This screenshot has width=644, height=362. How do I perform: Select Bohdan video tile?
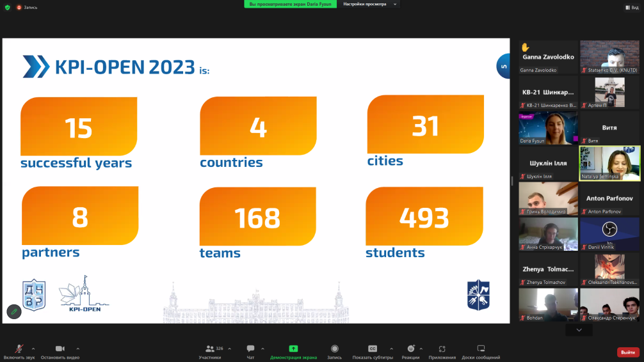(548, 304)
